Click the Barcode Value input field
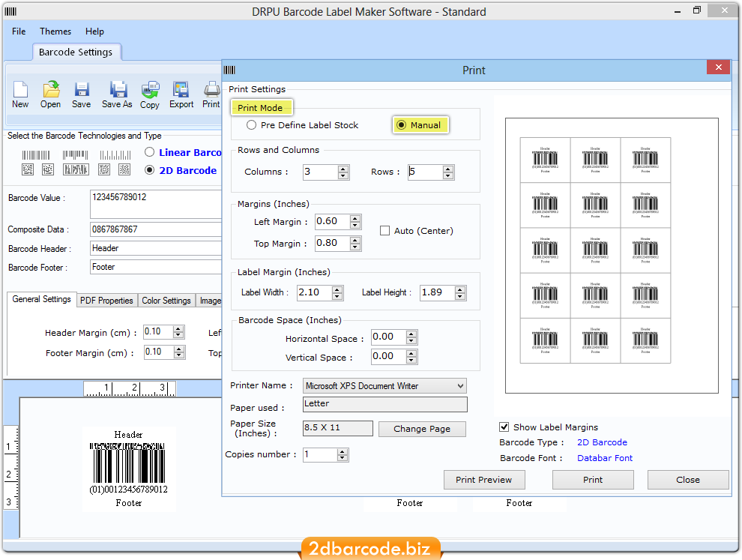The height and width of the screenshot is (560, 742). pos(156,204)
